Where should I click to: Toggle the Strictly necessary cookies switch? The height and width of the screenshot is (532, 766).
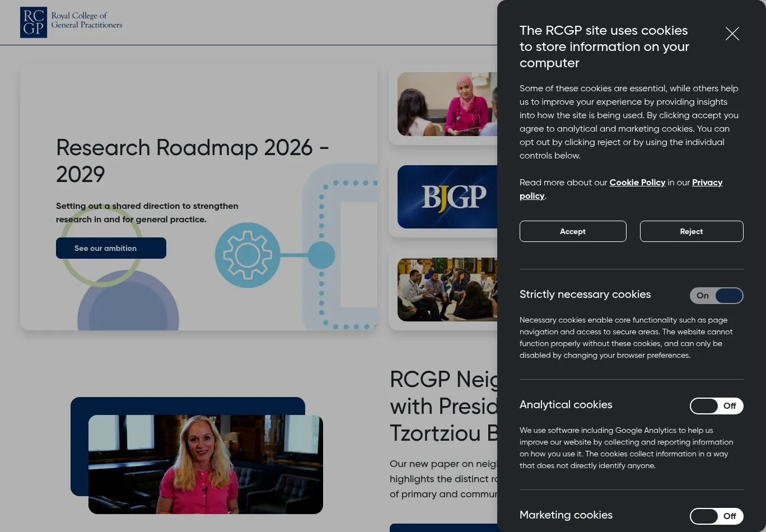click(716, 296)
